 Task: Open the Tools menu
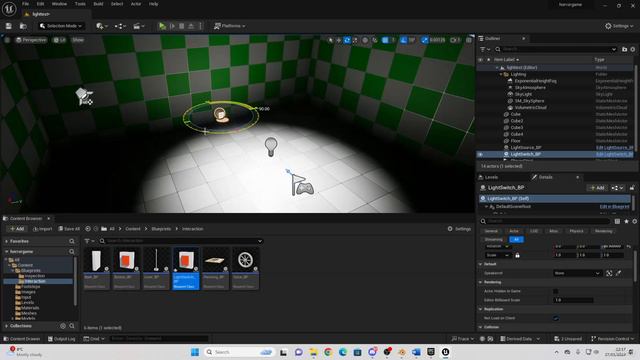[80, 4]
